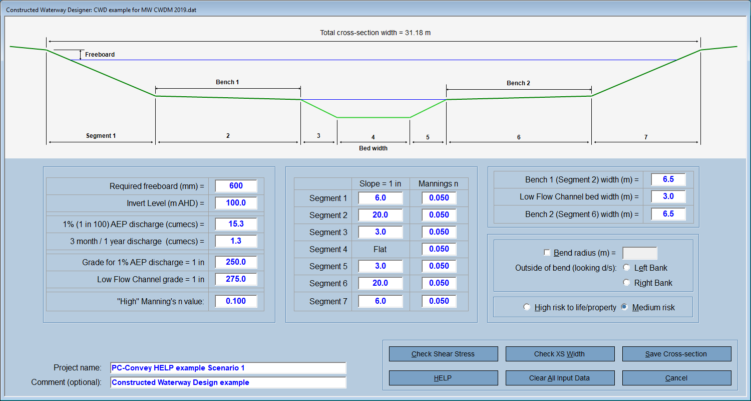
Task: Click the Segment 7 Mannings n field
Action: tap(439, 301)
